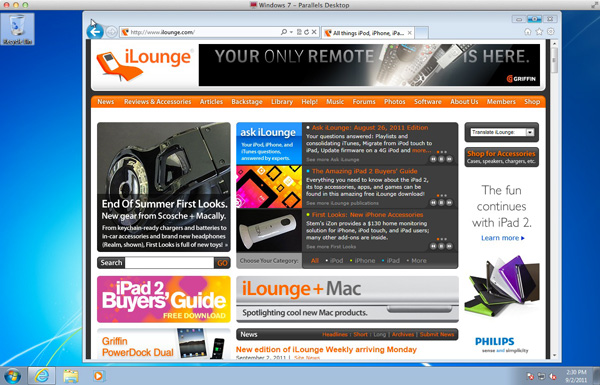Click the Windows Start orb
Image resolution: width=600 pixels, height=385 pixels.
click(x=13, y=376)
